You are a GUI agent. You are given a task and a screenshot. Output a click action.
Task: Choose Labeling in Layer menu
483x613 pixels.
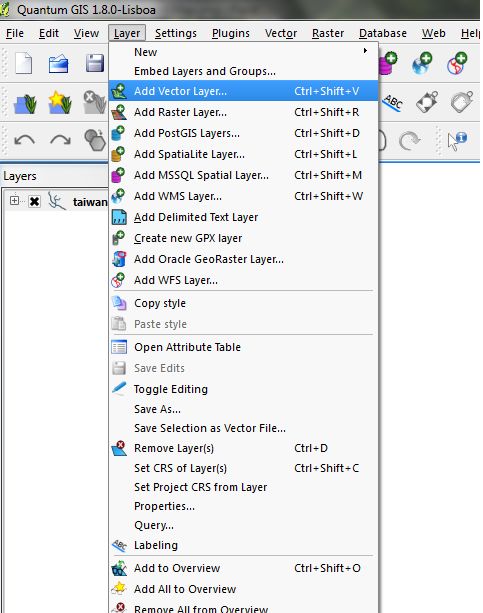coord(243,545)
